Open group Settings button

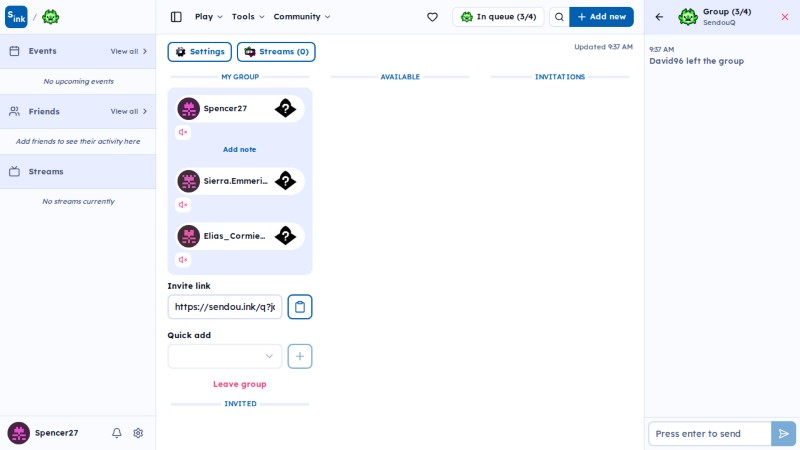(x=199, y=52)
